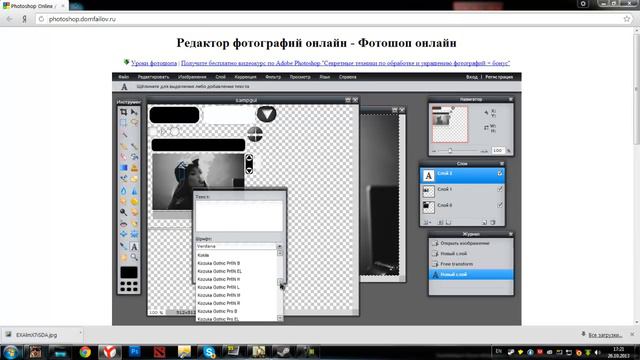Open Skype from the taskbar
640x360 pixels.
(x=209, y=352)
